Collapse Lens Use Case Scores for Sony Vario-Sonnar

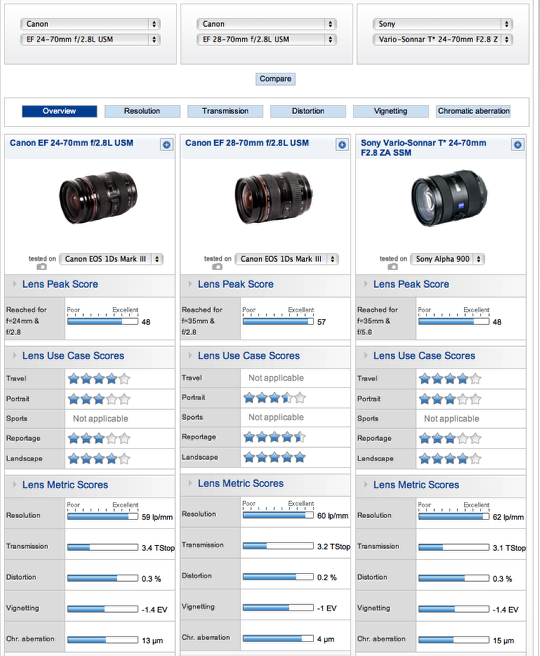[366, 356]
